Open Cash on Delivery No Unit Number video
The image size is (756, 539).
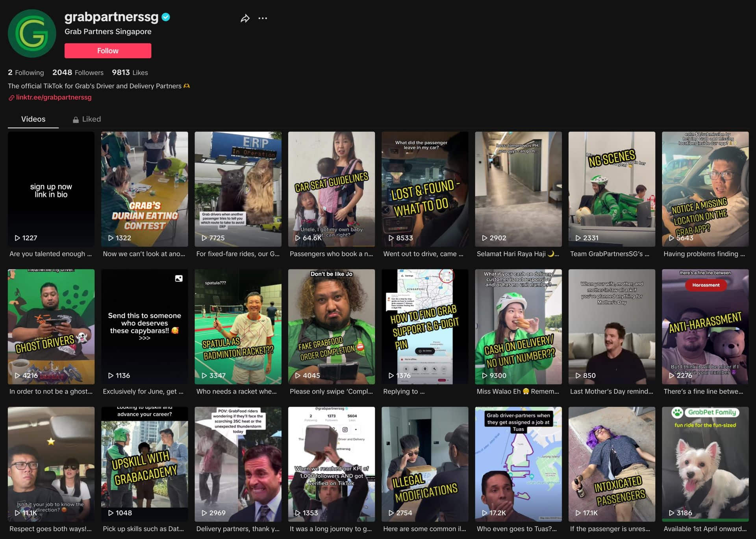pos(518,327)
